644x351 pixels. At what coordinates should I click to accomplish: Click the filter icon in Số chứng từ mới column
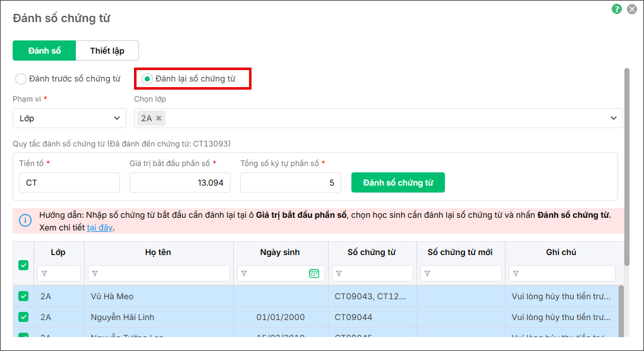[427, 273]
